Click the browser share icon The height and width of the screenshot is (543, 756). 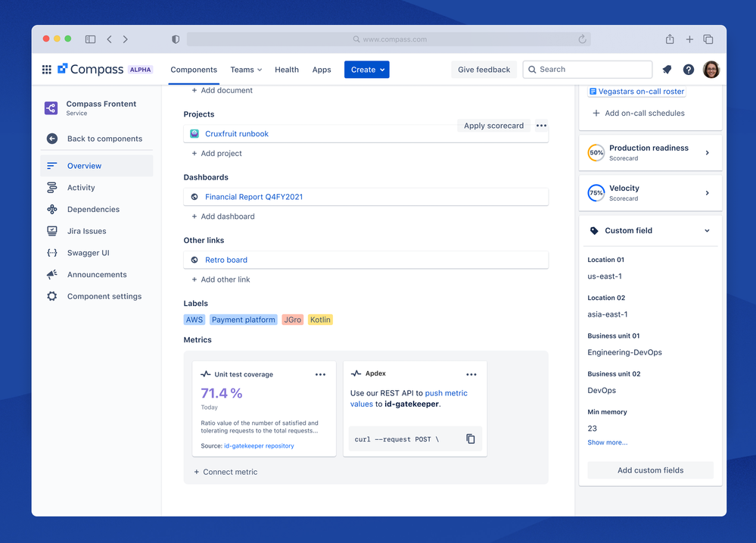point(670,39)
